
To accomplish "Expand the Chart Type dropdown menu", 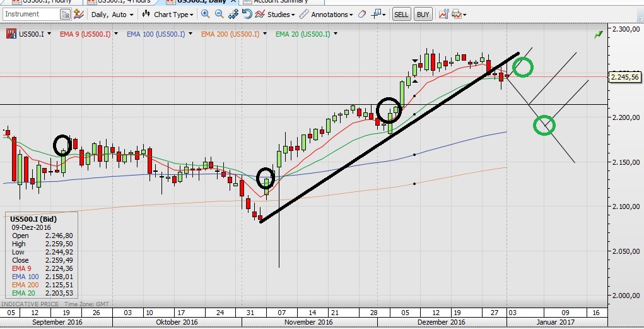I will (x=173, y=15).
